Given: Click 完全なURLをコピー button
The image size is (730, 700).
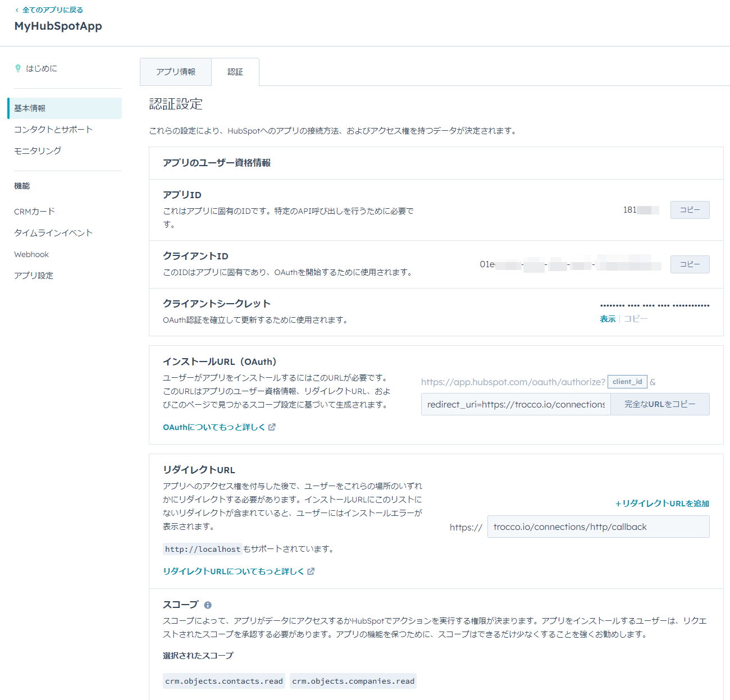Looking at the screenshot, I should point(660,404).
